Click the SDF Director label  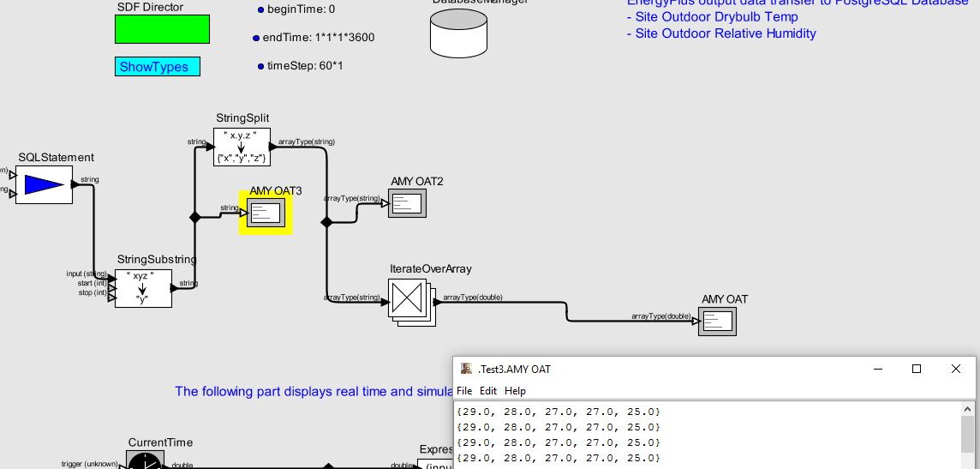pos(151,7)
